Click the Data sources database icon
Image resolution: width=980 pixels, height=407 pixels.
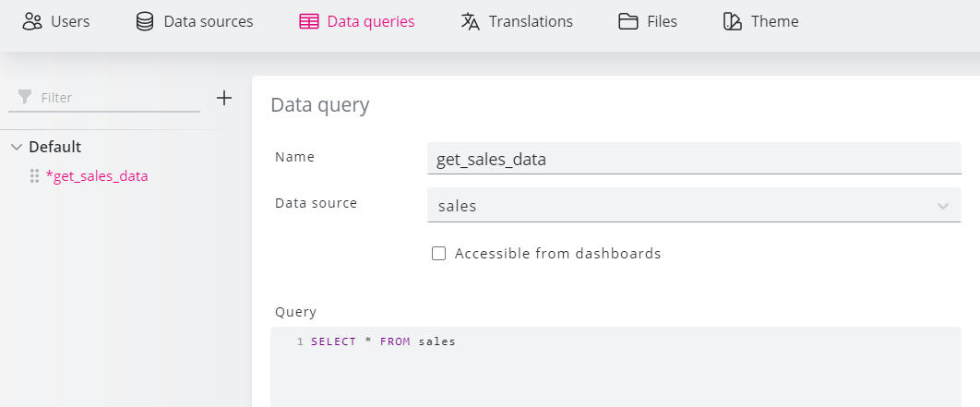145,21
